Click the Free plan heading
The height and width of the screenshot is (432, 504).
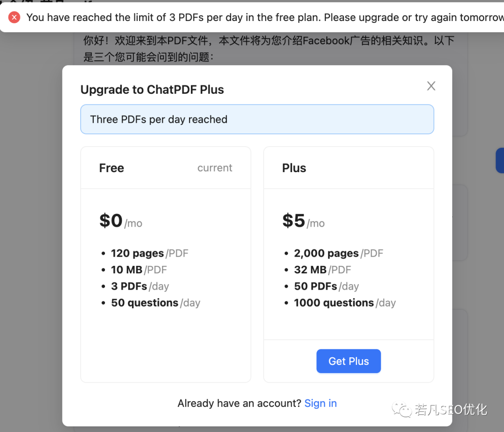pos(112,168)
